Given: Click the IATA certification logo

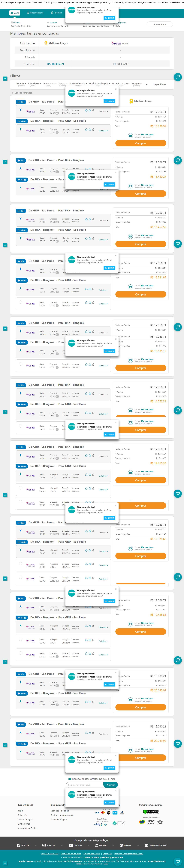Looking at the screenshot, I should pos(160,822).
